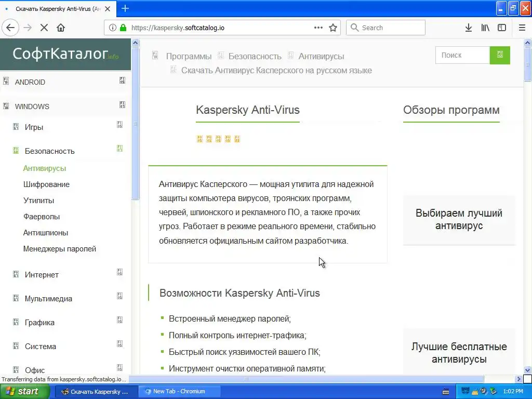Viewport: 532px width, 399px height.
Task: Toggle the sidebar view icon
Action: pos(502,28)
